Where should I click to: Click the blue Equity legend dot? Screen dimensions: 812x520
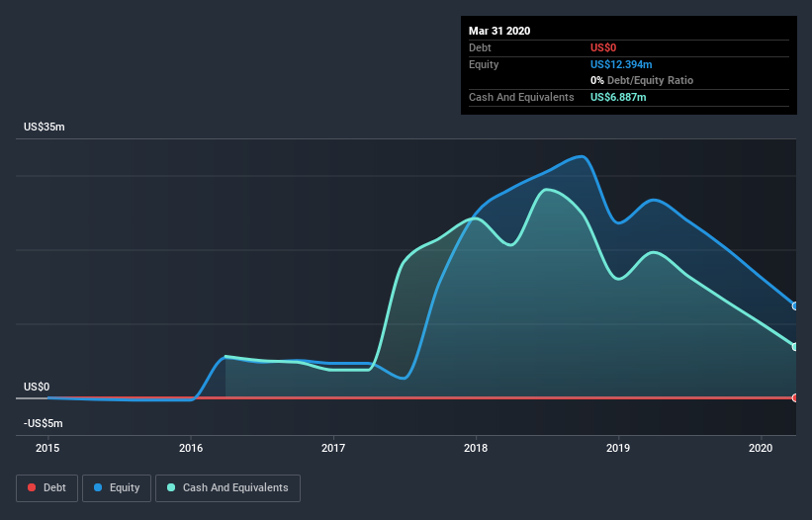98,487
